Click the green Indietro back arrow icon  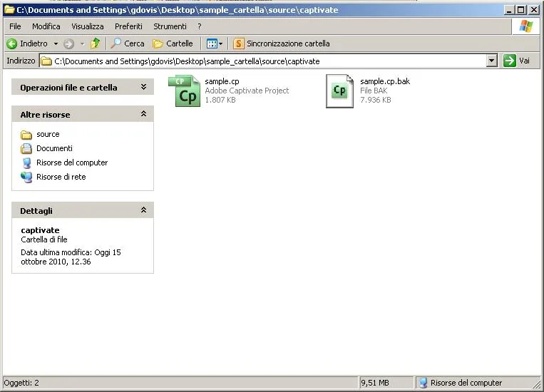click(x=12, y=43)
